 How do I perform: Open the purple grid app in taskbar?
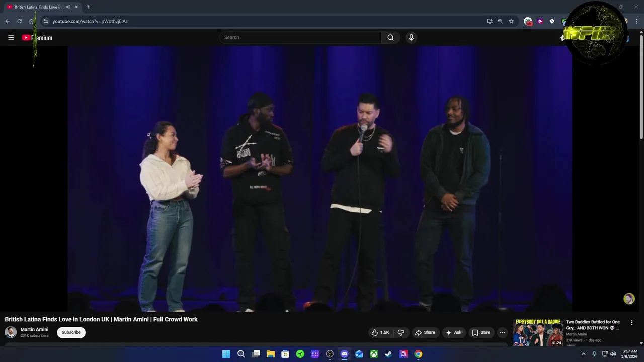(315, 354)
